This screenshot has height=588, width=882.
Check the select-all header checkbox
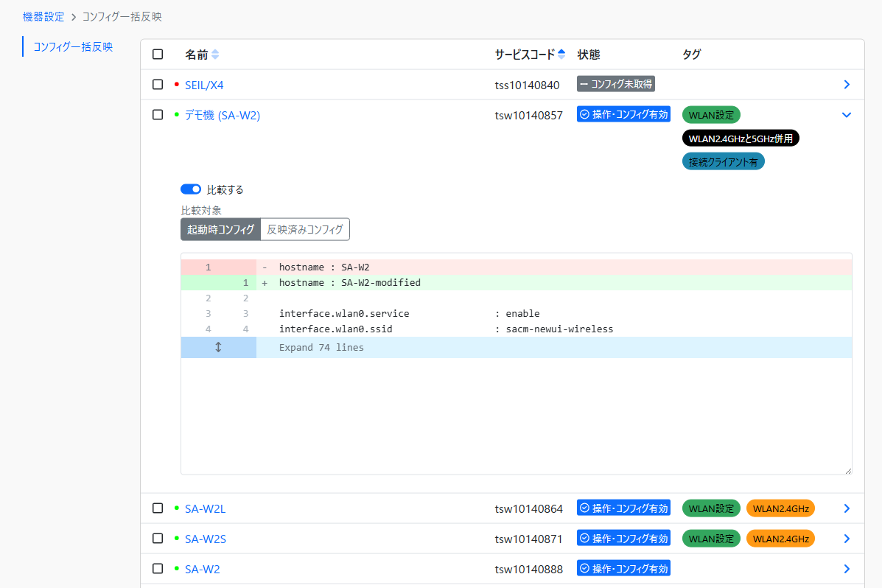158,55
